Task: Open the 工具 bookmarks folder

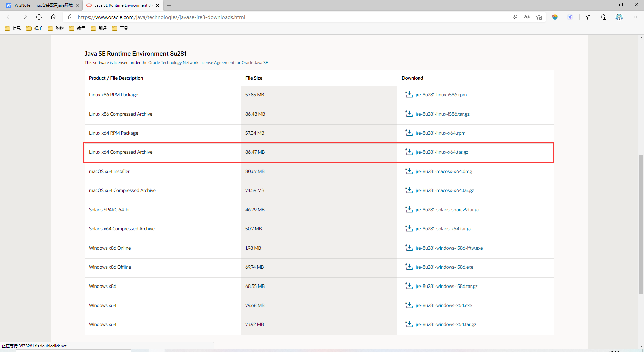Action: 120,28
